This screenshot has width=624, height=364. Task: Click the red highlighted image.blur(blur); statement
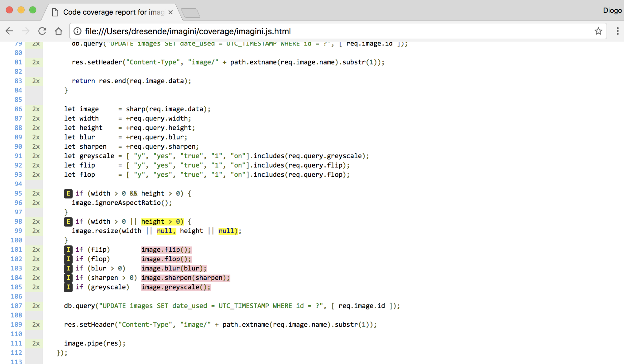pyautogui.click(x=174, y=268)
